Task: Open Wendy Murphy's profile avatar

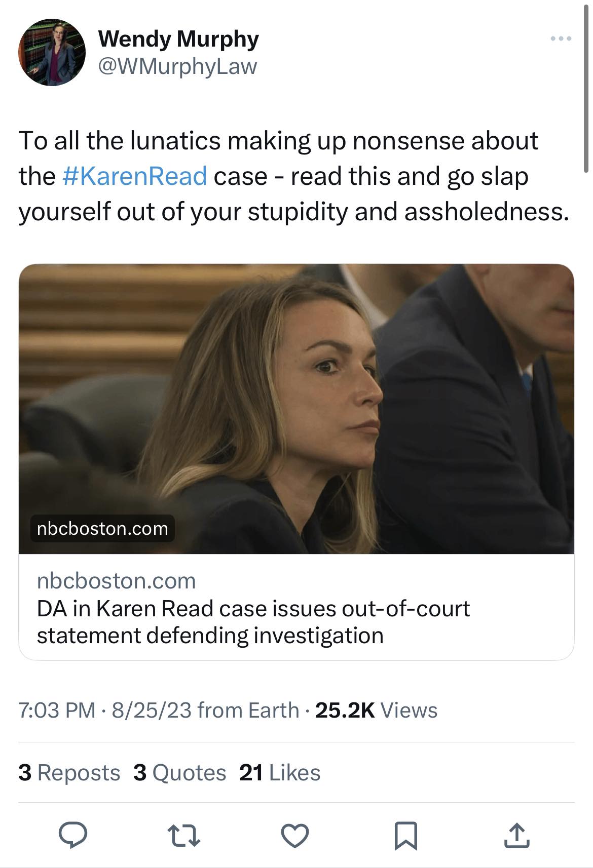Action: [x=52, y=53]
